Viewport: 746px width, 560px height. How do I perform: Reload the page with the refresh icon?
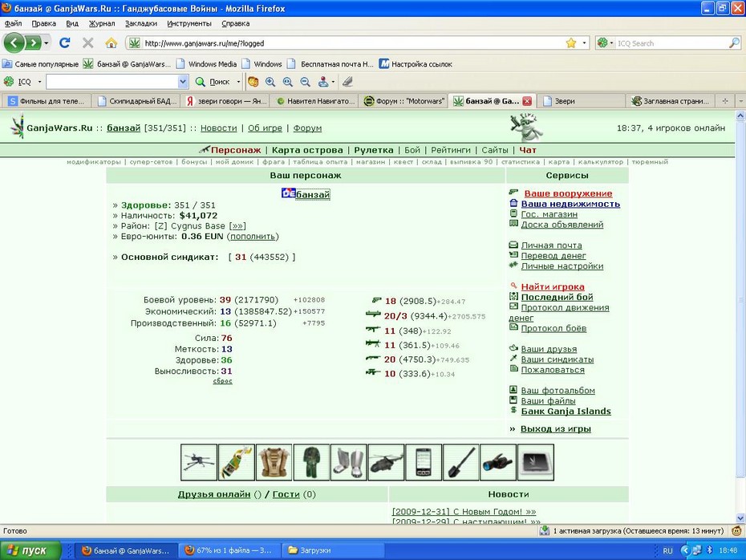pos(65,43)
